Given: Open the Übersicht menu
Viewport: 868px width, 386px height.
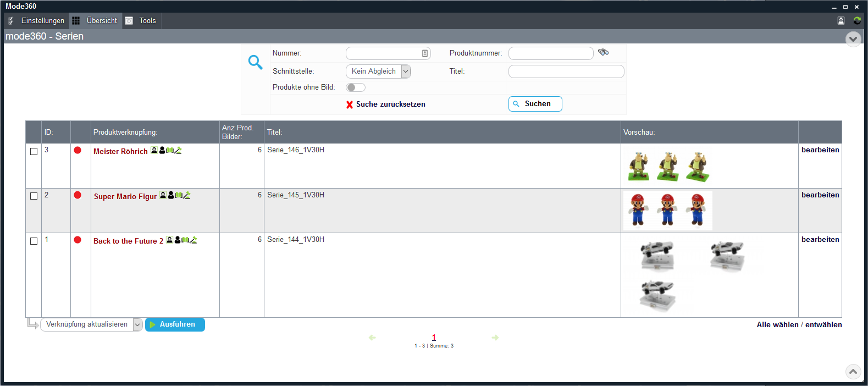Looking at the screenshot, I should 96,20.
